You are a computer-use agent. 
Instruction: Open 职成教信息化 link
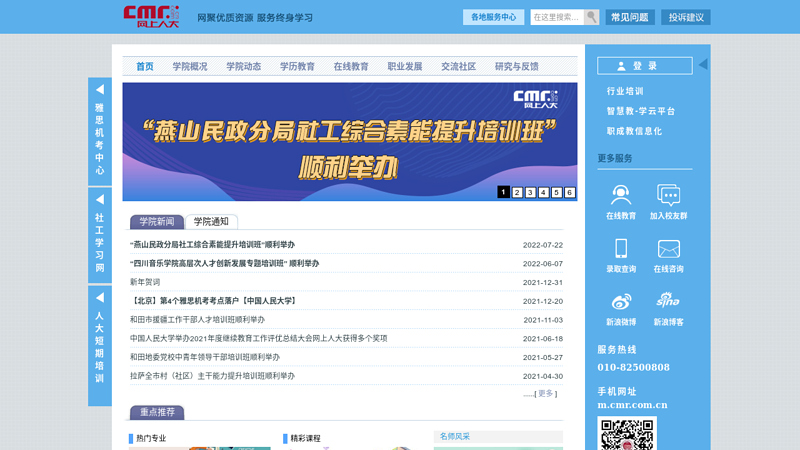tap(634, 131)
